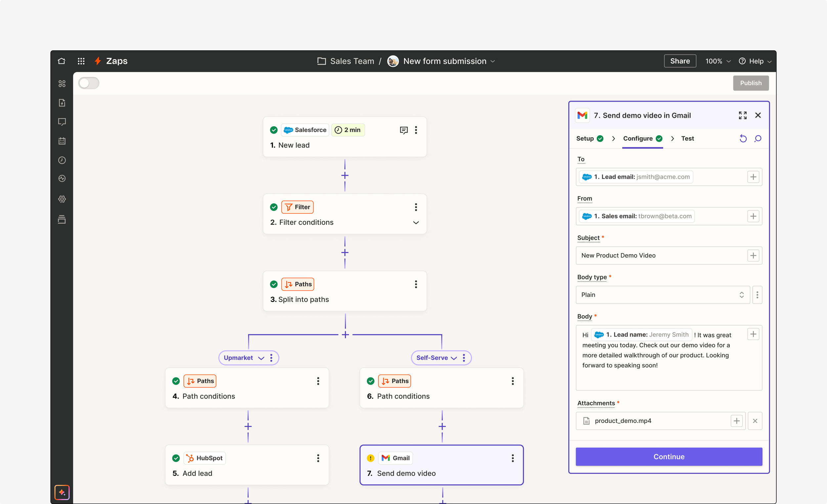This screenshot has height=504, width=827.
Task: Remove the product_demo.mp4 attachment
Action: (x=755, y=421)
